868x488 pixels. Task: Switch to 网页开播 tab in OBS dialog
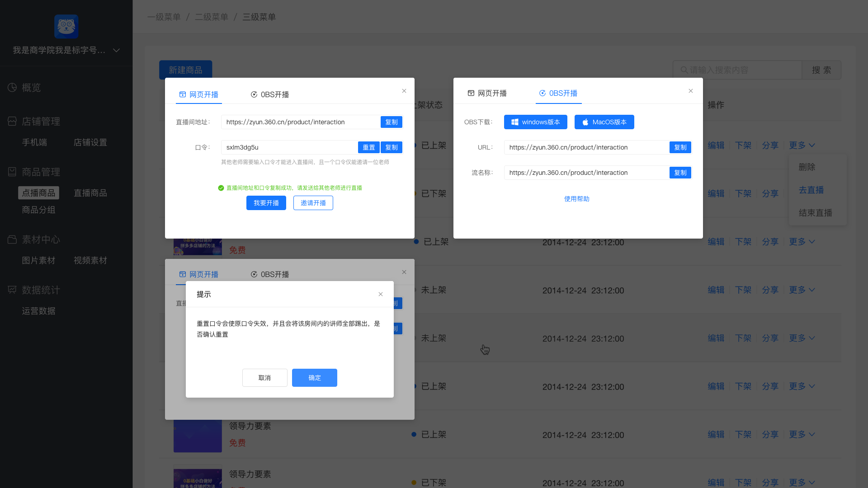pos(487,93)
